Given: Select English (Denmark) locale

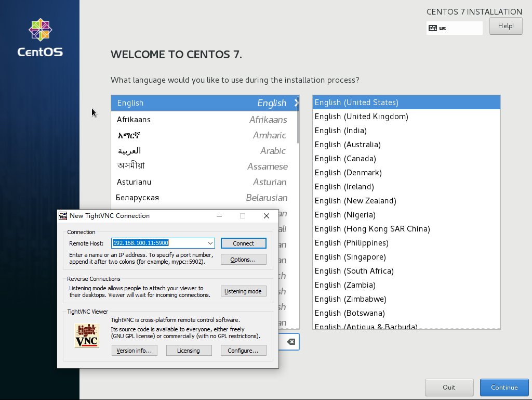Looking at the screenshot, I should coord(406,173).
